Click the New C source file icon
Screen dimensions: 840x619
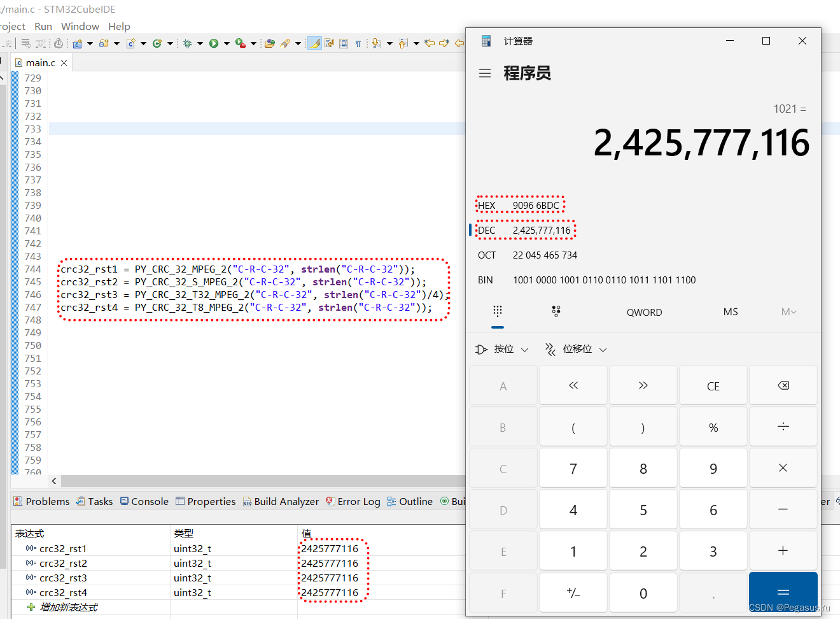[130, 43]
